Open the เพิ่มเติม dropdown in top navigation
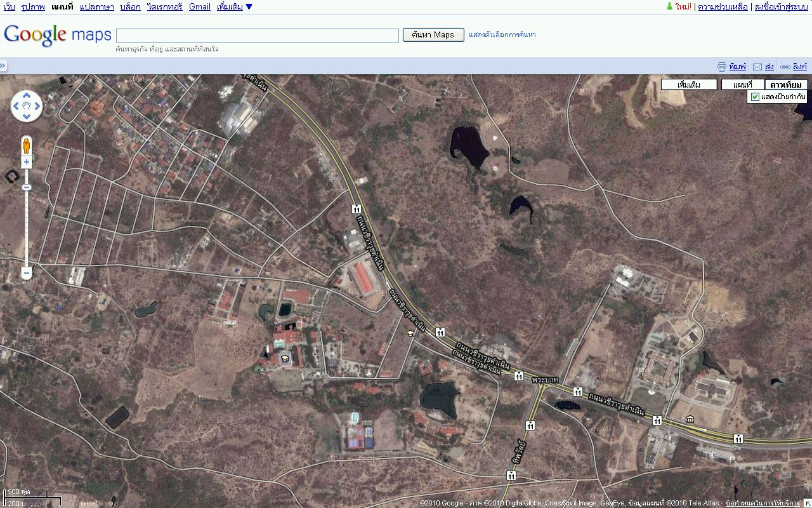The height and width of the screenshot is (508, 812). [234, 7]
